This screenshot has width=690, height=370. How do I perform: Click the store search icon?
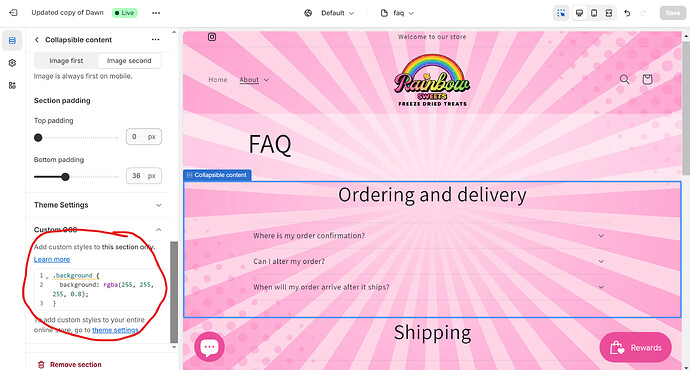(624, 79)
